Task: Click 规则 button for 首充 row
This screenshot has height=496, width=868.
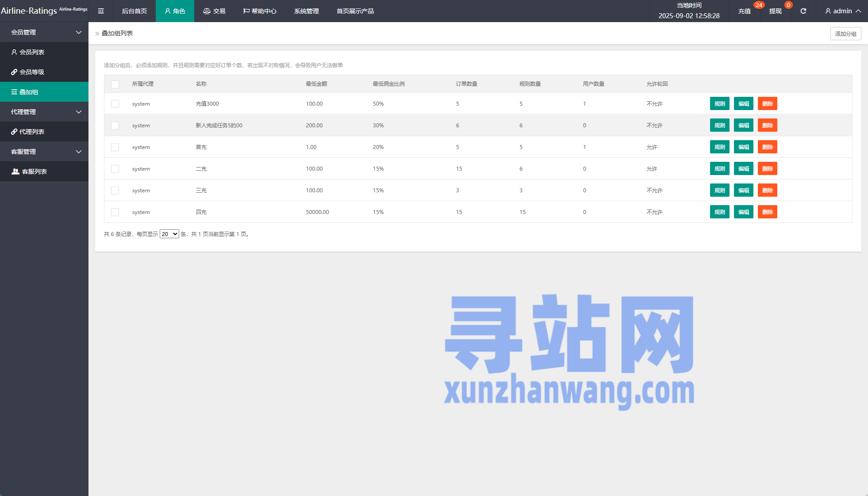Action: point(720,147)
